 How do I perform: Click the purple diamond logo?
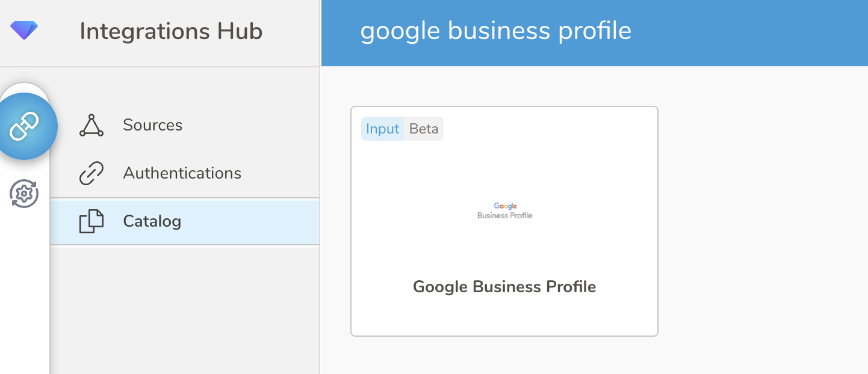[x=24, y=30]
